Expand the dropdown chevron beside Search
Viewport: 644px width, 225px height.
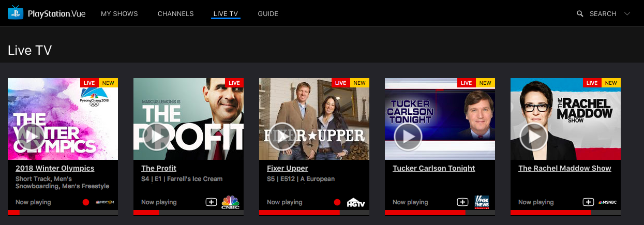click(x=627, y=14)
